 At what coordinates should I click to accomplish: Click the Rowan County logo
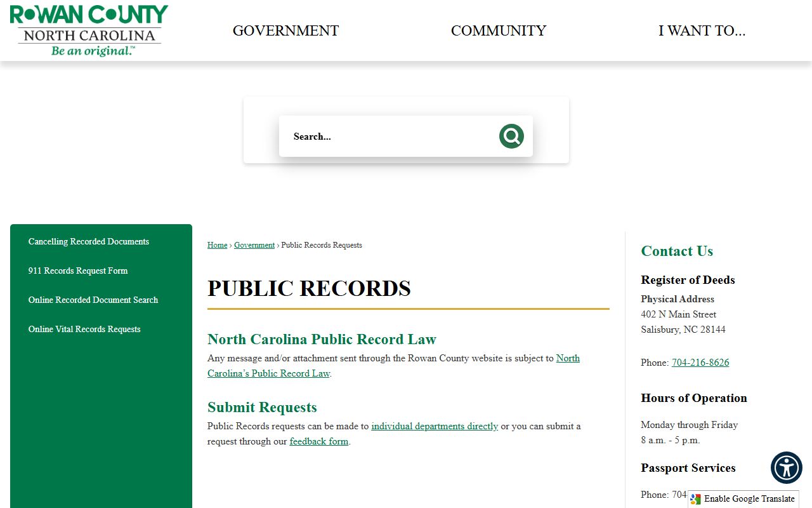pyautogui.click(x=89, y=30)
